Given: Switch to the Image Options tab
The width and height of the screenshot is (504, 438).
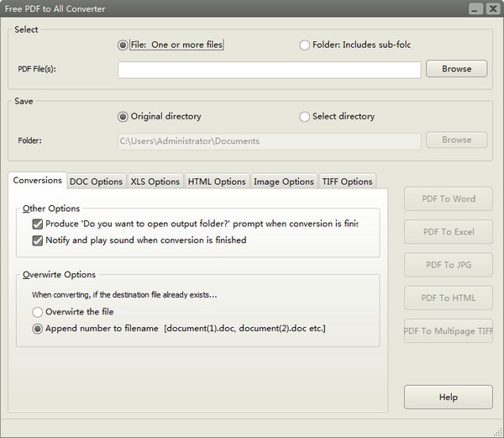Looking at the screenshot, I should pos(283,182).
